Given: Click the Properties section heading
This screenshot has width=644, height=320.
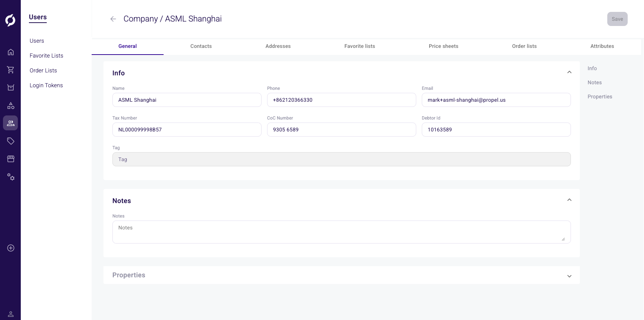Looking at the screenshot, I should click(x=129, y=275).
